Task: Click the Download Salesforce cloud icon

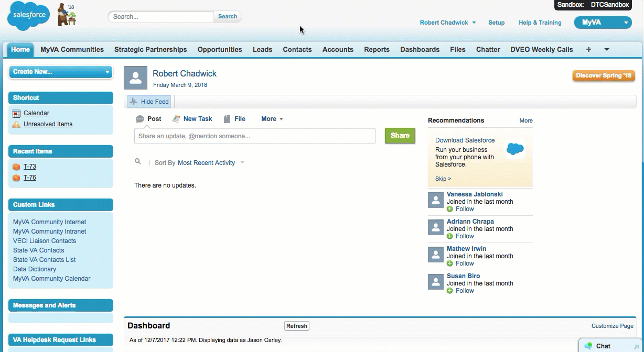Action: click(x=515, y=149)
